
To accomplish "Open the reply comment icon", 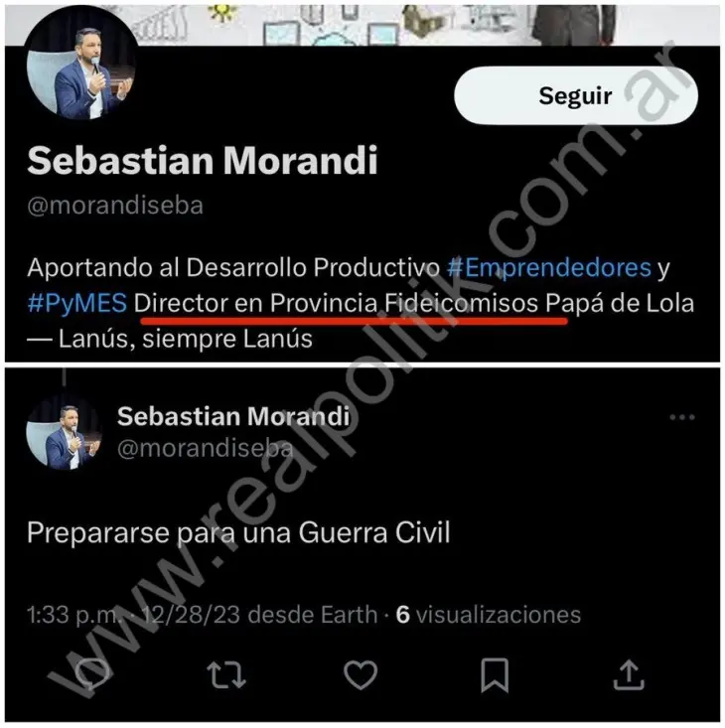I will pyautogui.click(x=92, y=674).
